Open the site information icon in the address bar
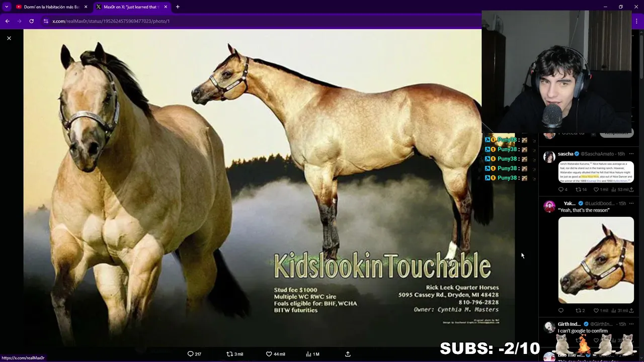 tap(46, 21)
